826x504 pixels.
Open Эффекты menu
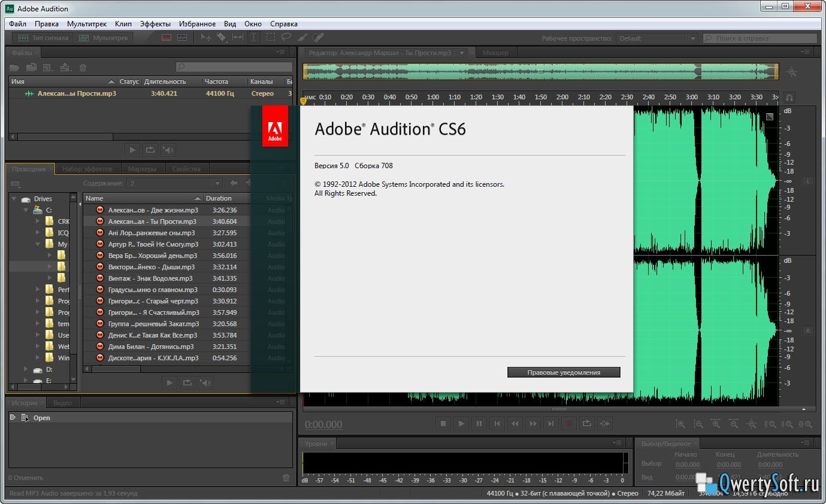coord(155,24)
